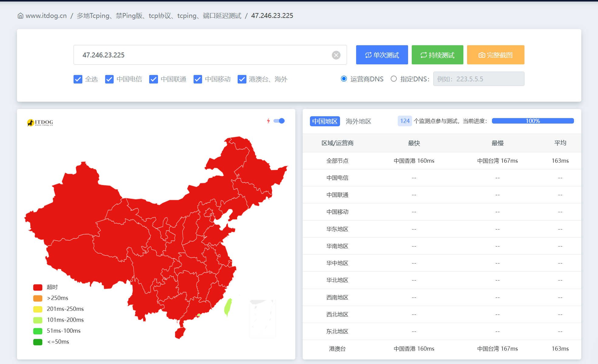This screenshot has height=364, width=598.
Task: Toggle the 港澳台、海外 checkbox
Action: [x=242, y=79]
